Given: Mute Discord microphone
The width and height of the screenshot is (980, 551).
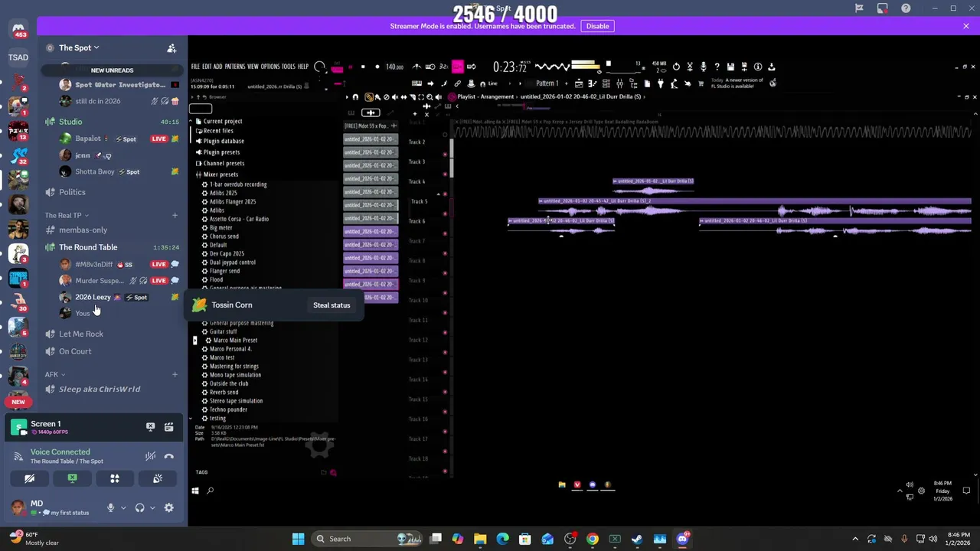Looking at the screenshot, I should pos(110,507).
